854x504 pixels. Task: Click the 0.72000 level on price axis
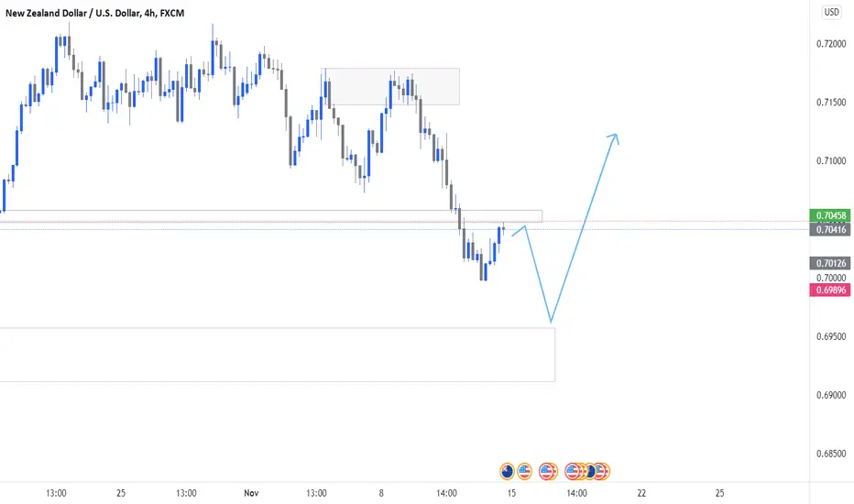click(831, 44)
